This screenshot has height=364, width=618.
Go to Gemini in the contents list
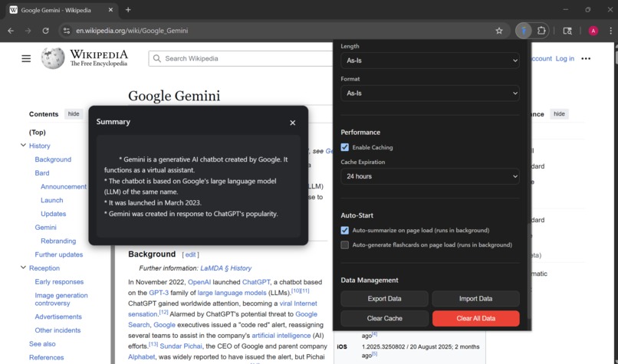(x=46, y=228)
